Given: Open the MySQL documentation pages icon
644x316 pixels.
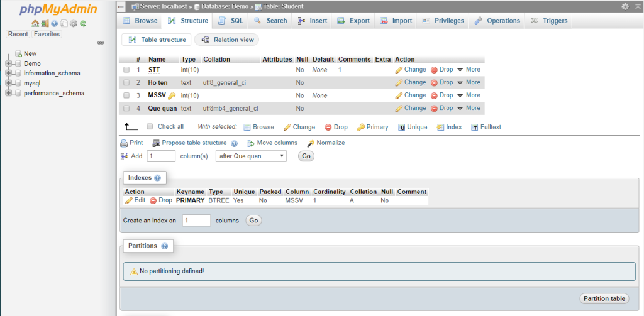Looking at the screenshot, I should tap(64, 24).
